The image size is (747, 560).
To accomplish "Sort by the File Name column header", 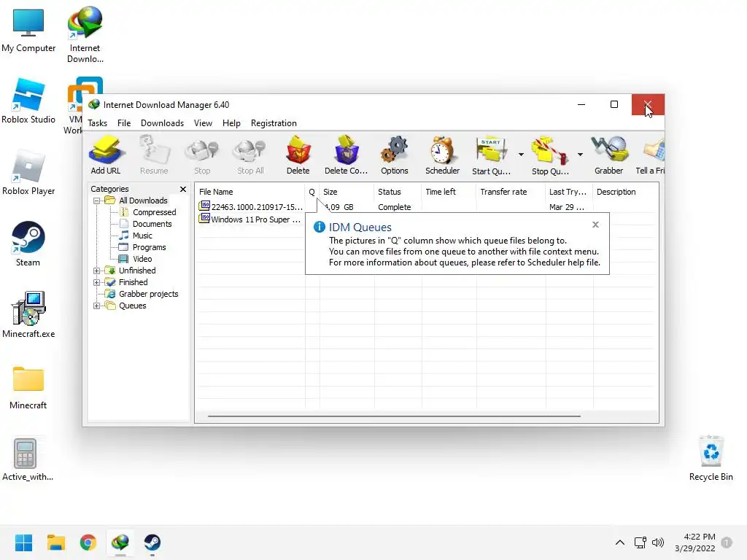I will [250, 192].
